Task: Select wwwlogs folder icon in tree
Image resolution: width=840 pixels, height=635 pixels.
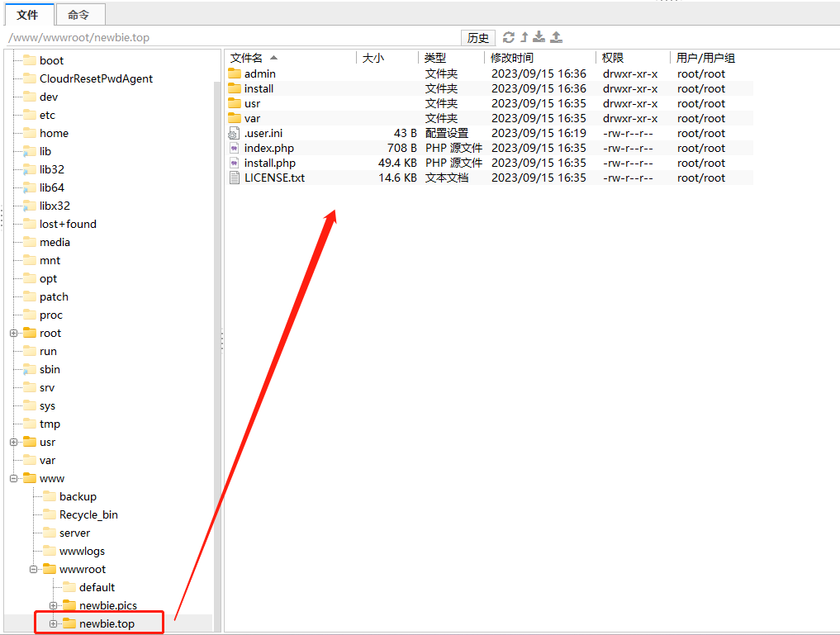Action: coord(50,552)
